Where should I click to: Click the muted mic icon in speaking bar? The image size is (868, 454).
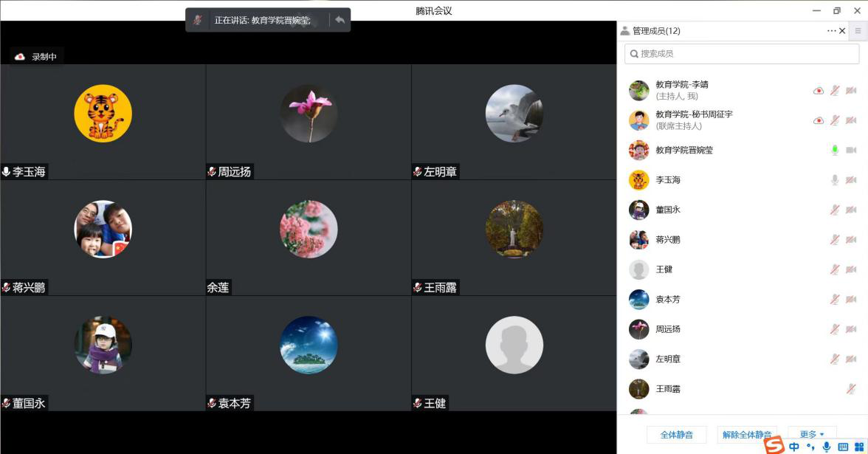click(198, 20)
